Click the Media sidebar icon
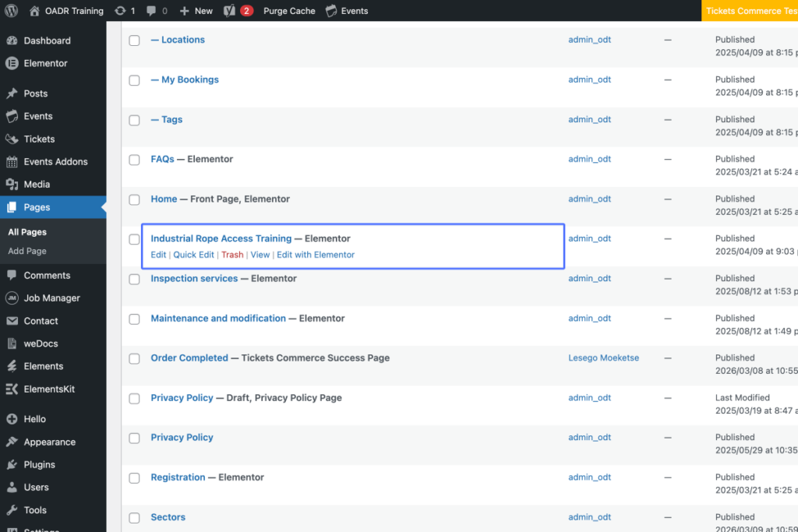The image size is (798, 532). click(12, 184)
